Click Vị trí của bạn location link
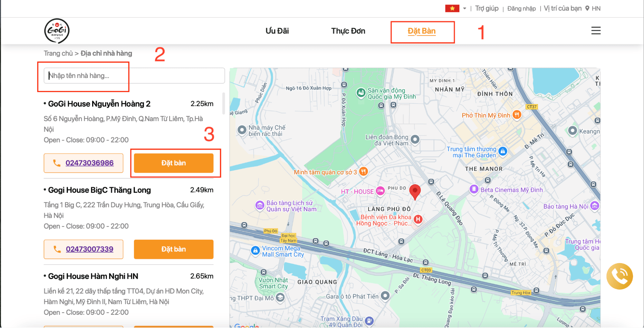The height and width of the screenshot is (328, 644). pyautogui.click(x=562, y=8)
